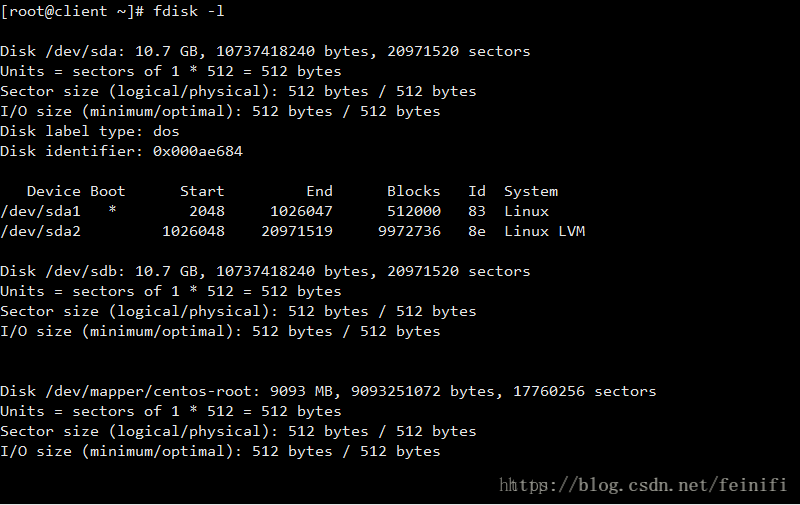Click the Disk /dev/sda header line
Image resolution: width=800 pixels, height=505 pixels.
265,52
